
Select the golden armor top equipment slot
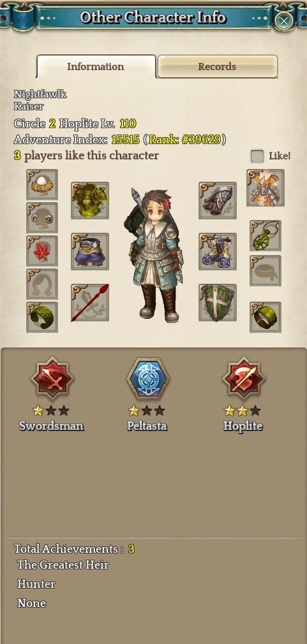coord(90,200)
